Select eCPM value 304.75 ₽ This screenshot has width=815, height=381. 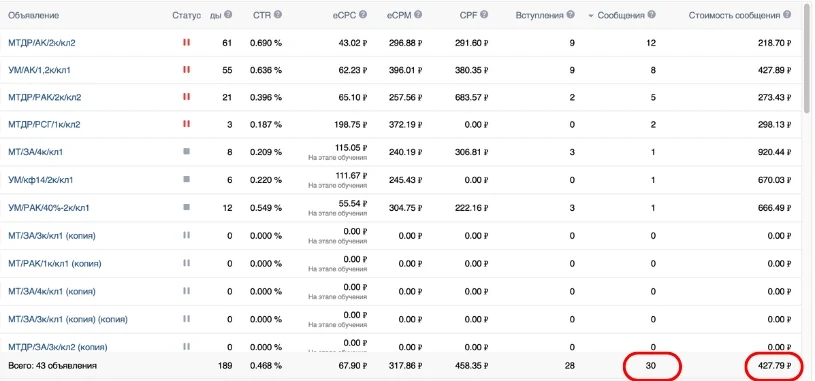pyautogui.click(x=405, y=208)
